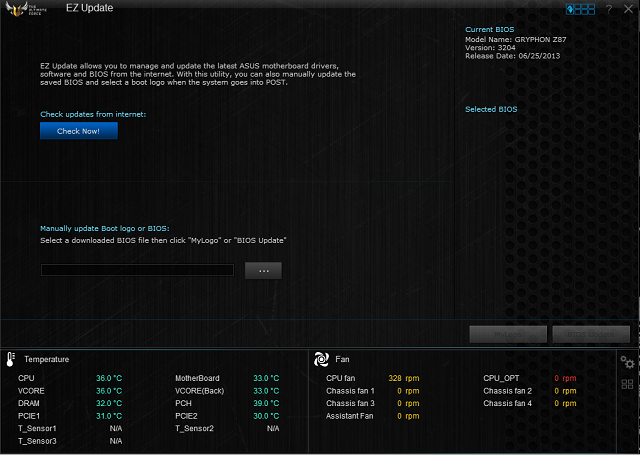Browse for BIOS file with ellipsis button
Screen dimensions: 640x455
tap(263, 270)
